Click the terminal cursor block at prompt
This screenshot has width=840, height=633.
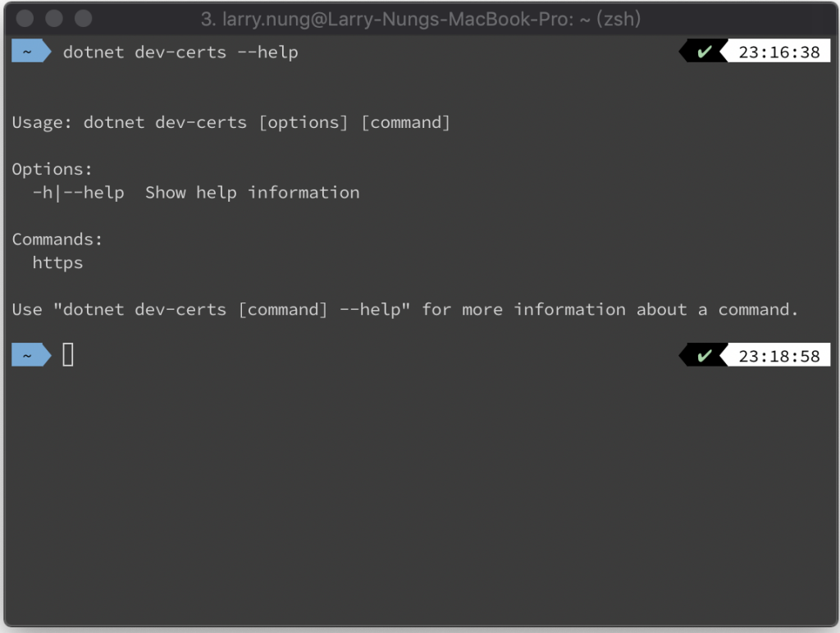point(68,354)
